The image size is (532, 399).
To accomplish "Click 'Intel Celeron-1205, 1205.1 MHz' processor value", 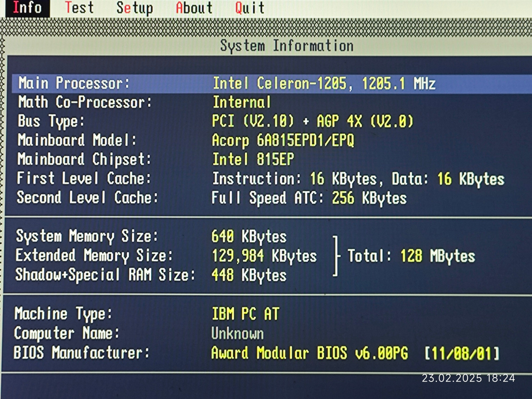I will tap(324, 84).
